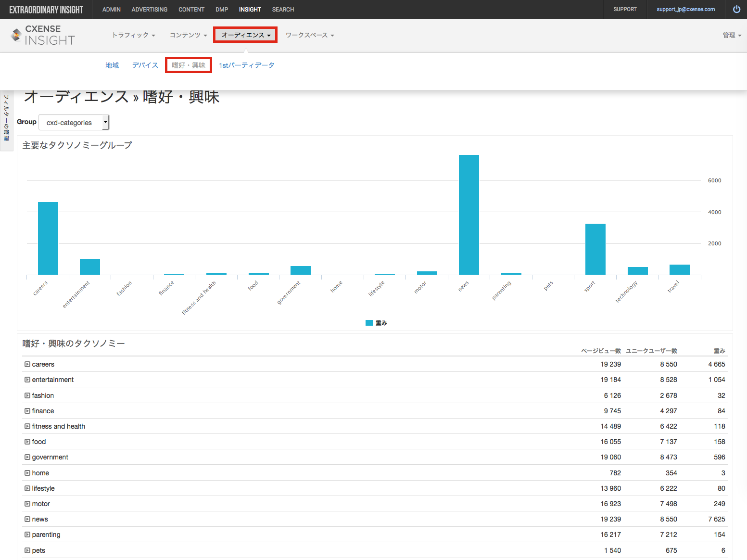The width and height of the screenshot is (747, 560).
Task: Open the ワークスペース menu
Action: (x=310, y=35)
